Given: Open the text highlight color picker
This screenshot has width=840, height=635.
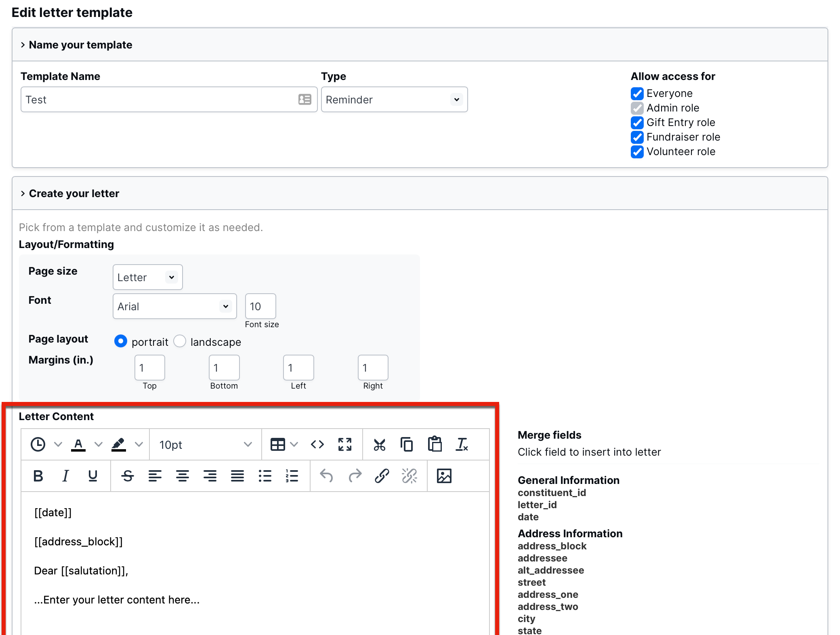Looking at the screenshot, I should 139,445.
